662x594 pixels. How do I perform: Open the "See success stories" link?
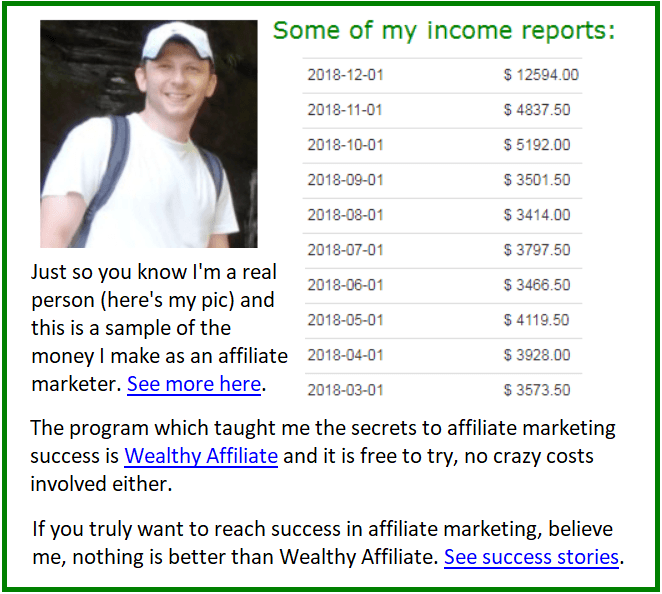coord(531,557)
